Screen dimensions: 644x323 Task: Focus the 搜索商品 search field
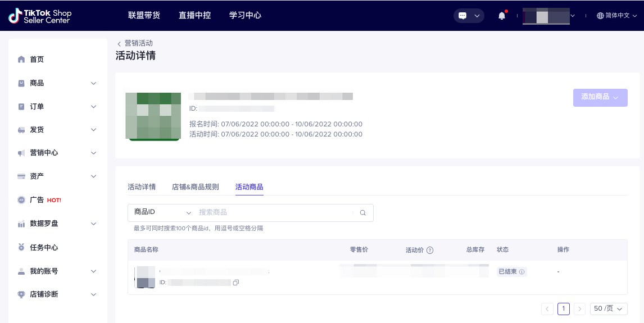pyautogui.click(x=274, y=212)
